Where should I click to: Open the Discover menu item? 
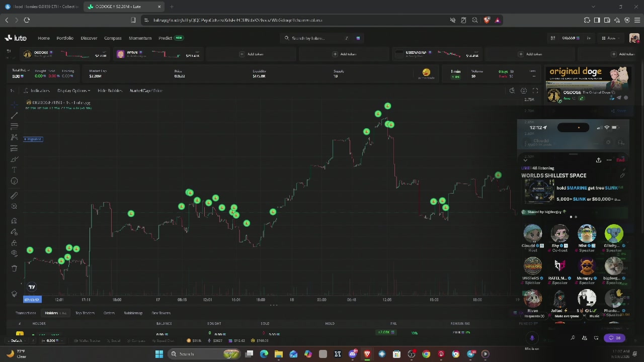pos(89,38)
